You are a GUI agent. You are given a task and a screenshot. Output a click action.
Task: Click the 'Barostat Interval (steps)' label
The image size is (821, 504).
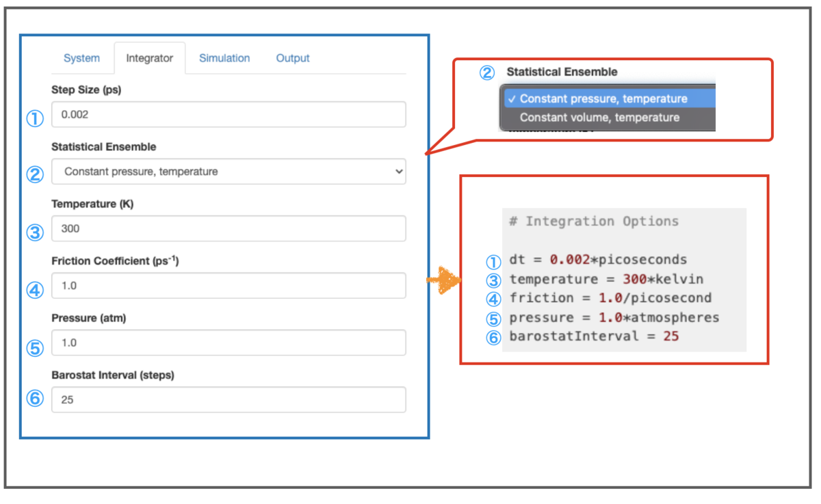[113, 375]
